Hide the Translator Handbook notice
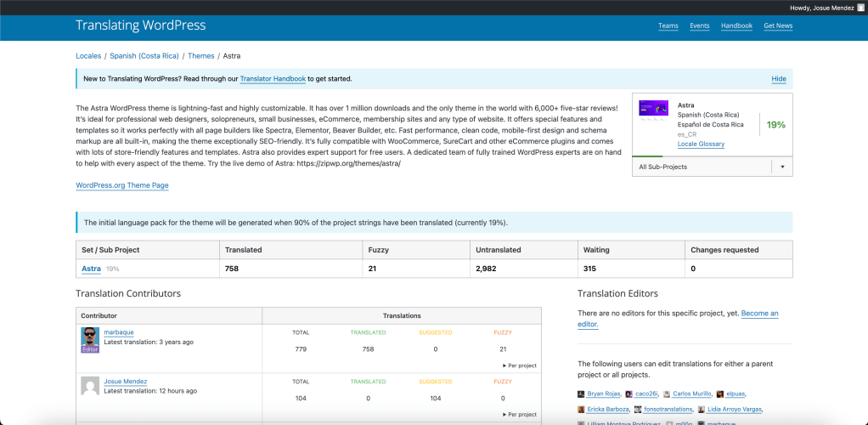 (x=778, y=79)
